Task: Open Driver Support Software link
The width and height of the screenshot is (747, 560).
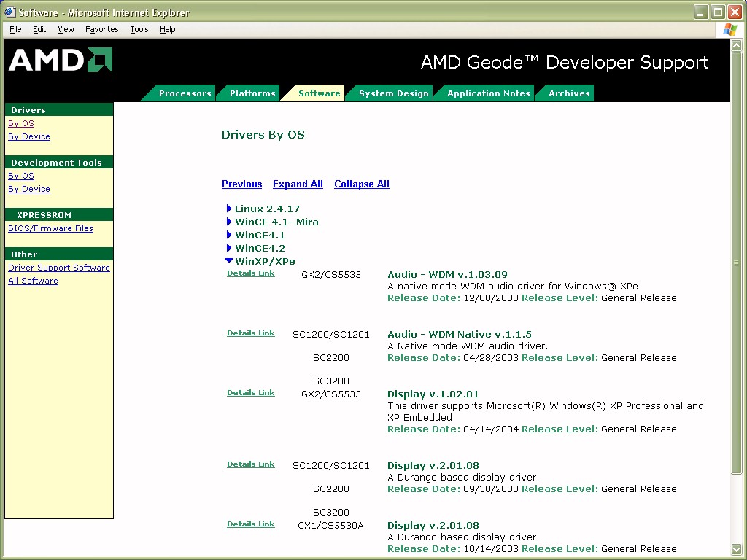Action: tap(58, 268)
